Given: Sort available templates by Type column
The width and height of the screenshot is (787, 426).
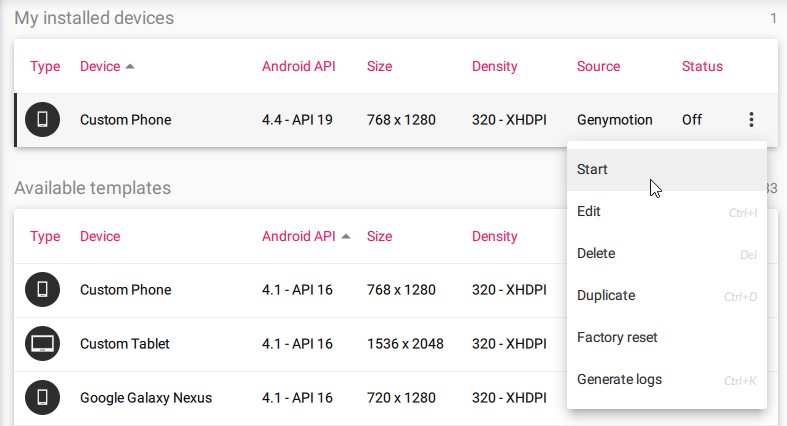Looking at the screenshot, I should [45, 236].
